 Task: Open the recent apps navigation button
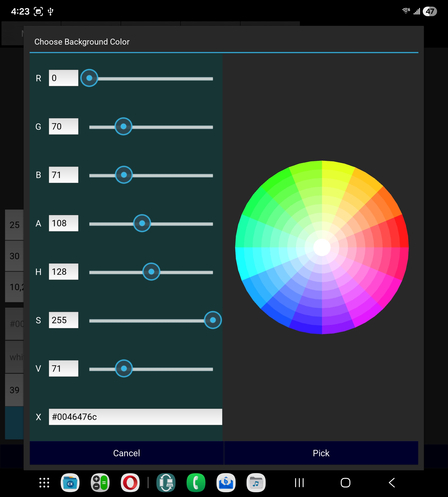[x=299, y=483]
